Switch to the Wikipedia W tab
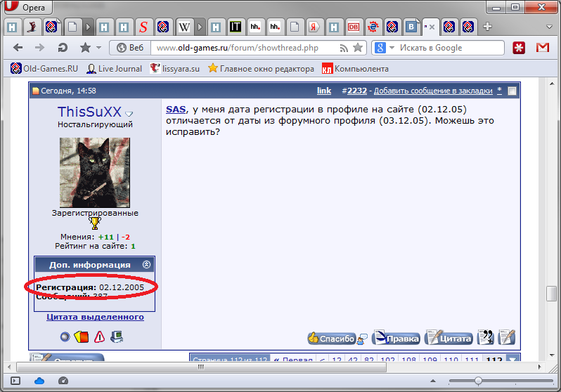561x392 pixels. coord(184,27)
